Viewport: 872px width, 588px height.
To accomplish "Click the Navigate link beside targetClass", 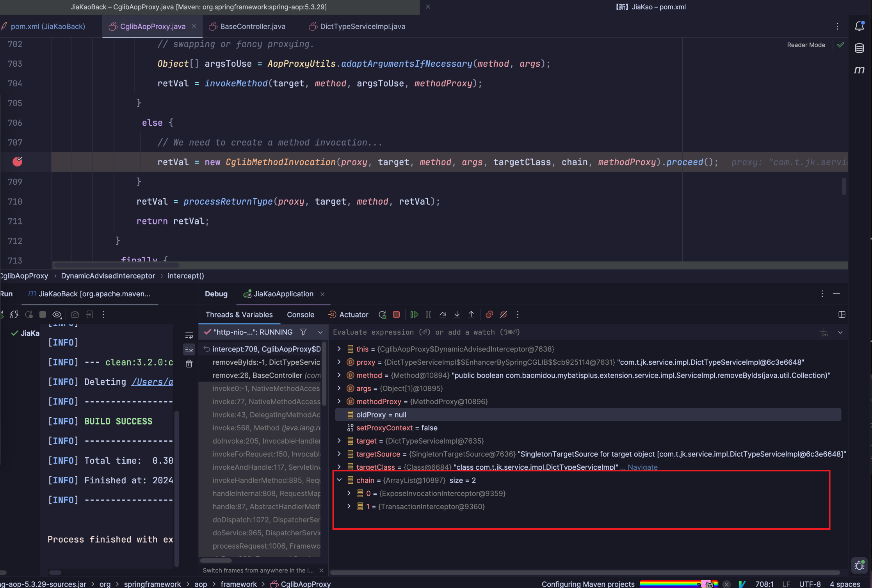I will (x=642, y=467).
